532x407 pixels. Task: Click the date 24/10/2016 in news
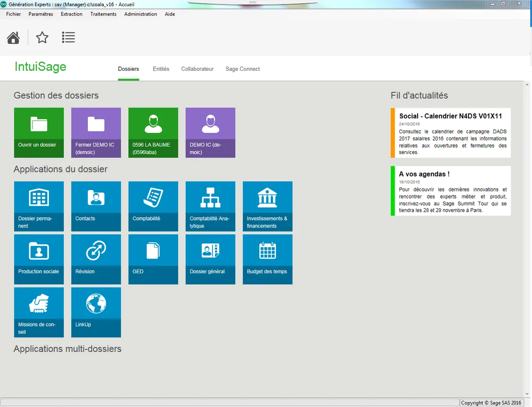(x=409, y=124)
